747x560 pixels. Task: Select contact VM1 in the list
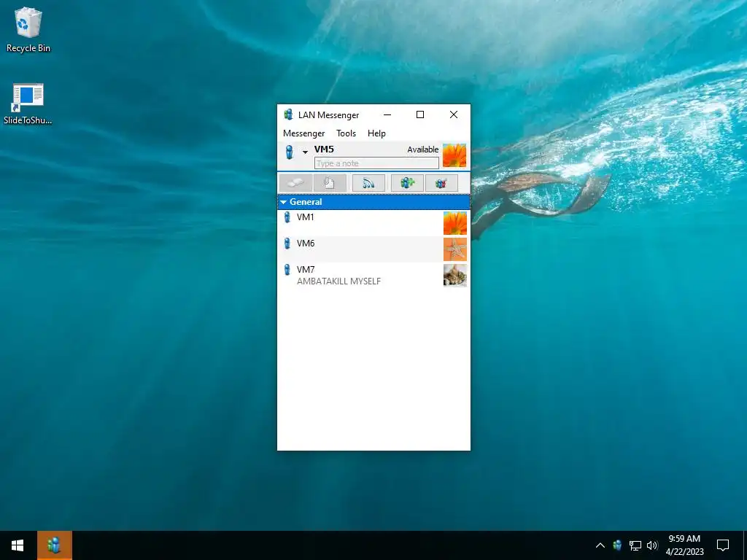coord(373,223)
